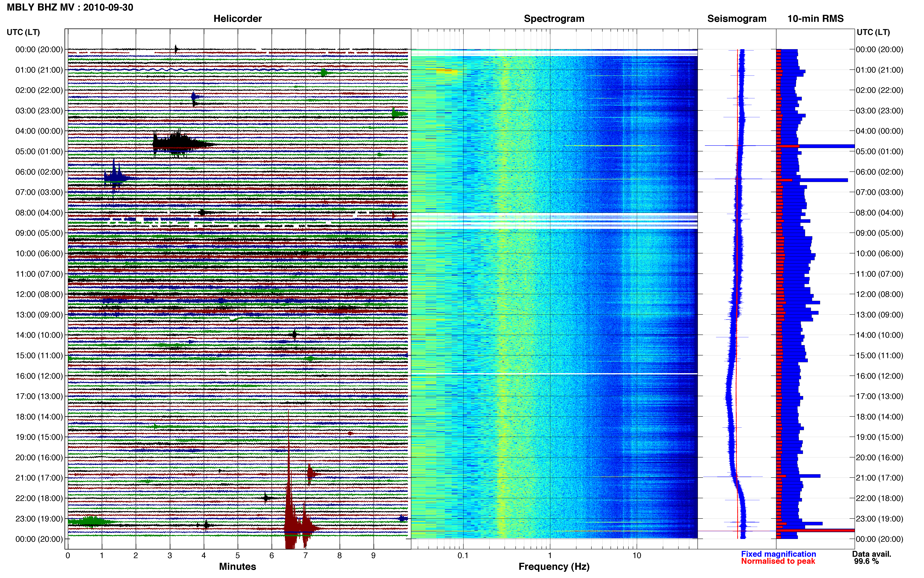Click the '10' frequency tick label

pos(636,555)
